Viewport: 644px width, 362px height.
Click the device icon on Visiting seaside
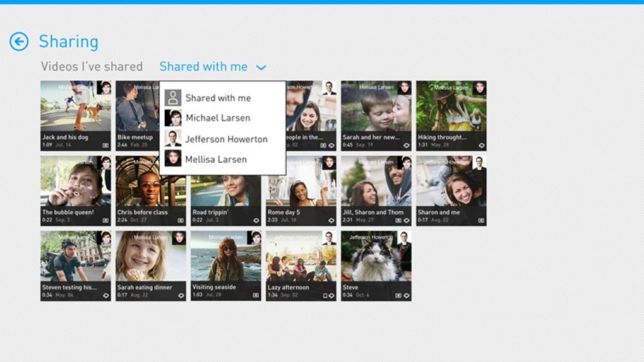click(x=256, y=295)
